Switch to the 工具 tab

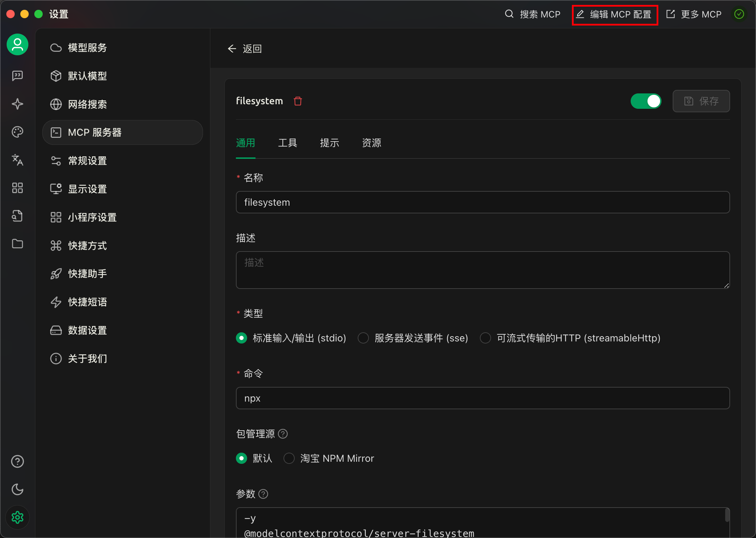[x=288, y=143]
